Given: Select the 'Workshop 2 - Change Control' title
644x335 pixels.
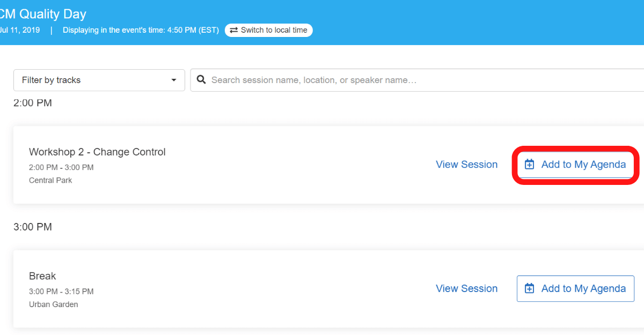Looking at the screenshot, I should 97,152.
